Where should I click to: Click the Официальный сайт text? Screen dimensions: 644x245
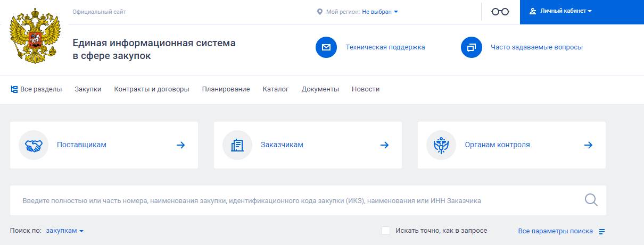pos(100,12)
